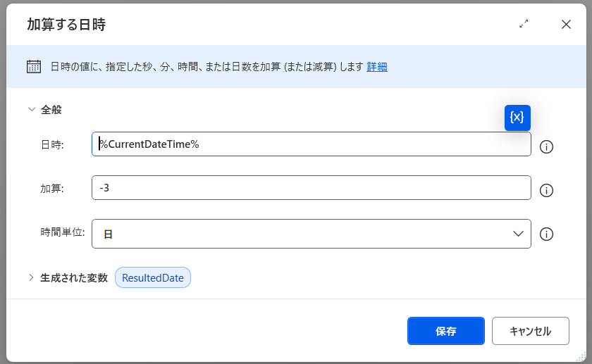Open the 時間単位 dropdown arrow
This screenshot has height=364, width=592.
[518, 234]
